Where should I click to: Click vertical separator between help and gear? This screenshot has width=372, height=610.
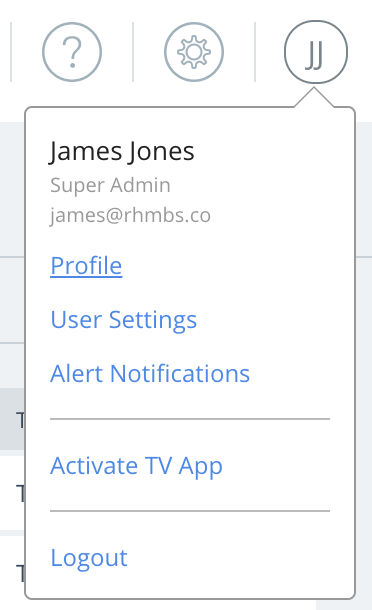(x=133, y=52)
